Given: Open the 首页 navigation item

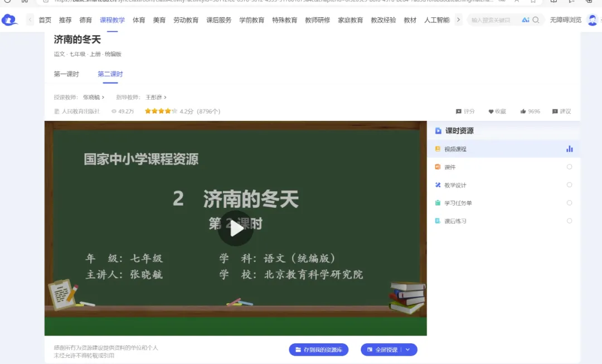Looking at the screenshot, I should pos(45,20).
